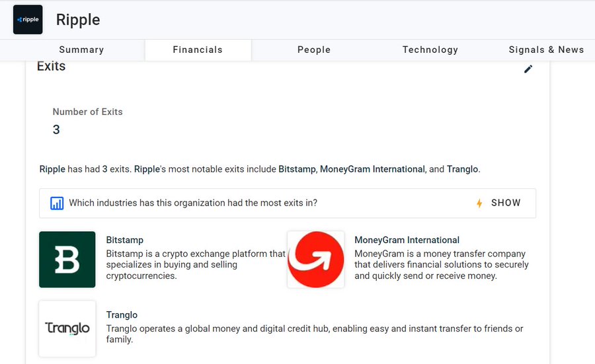Click MoneyGram International in the exits sentence
Screen dimensions: 595x364
point(372,169)
